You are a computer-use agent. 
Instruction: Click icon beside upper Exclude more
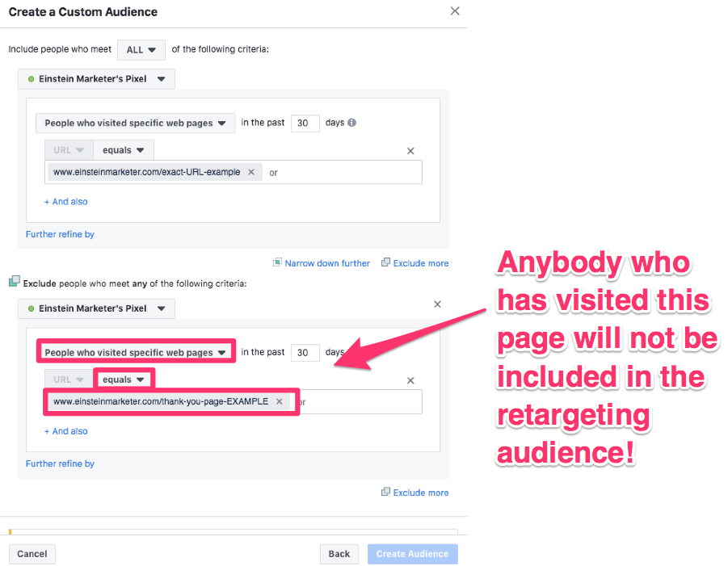pyautogui.click(x=385, y=262)
